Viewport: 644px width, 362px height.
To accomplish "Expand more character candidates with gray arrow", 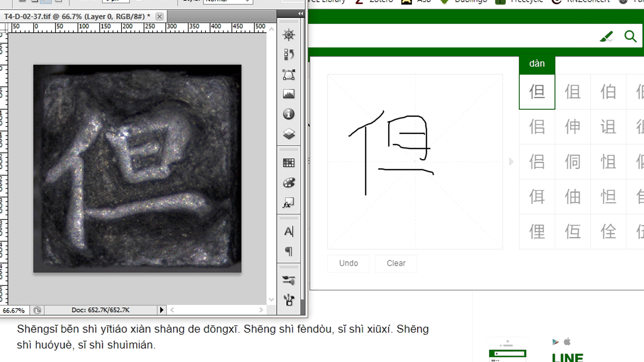I will 511,162.
